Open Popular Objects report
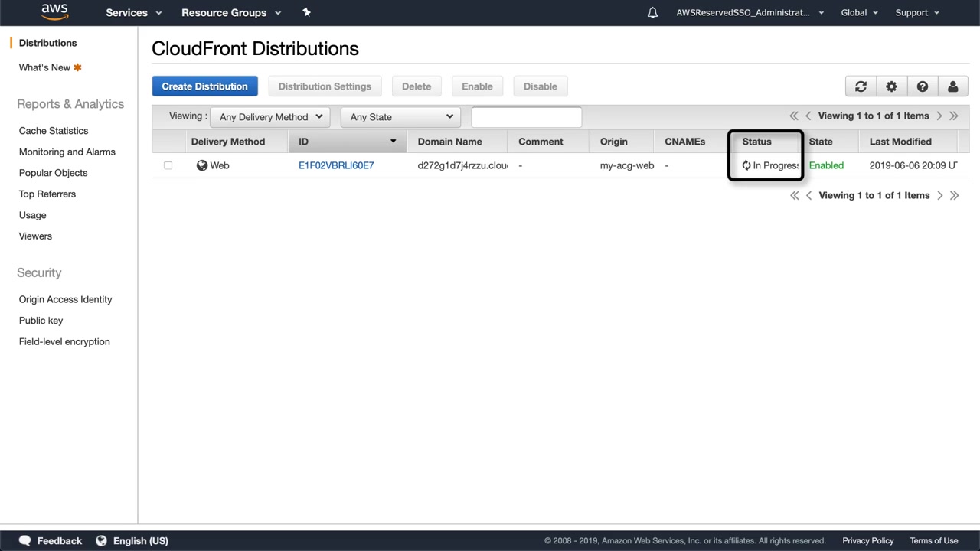Screen dimensions: 980x551 coord(54,173)
